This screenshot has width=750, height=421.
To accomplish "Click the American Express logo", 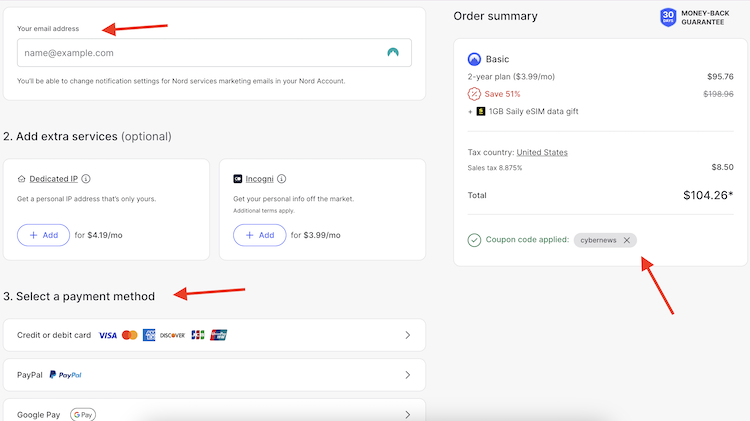I will point(149,335).
